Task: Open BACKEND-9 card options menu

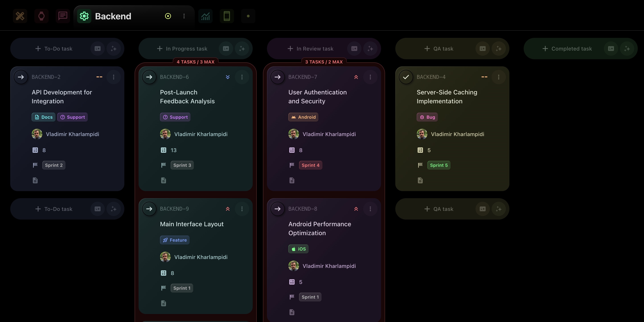Action: pyautogui.click(x=242, y=209)
